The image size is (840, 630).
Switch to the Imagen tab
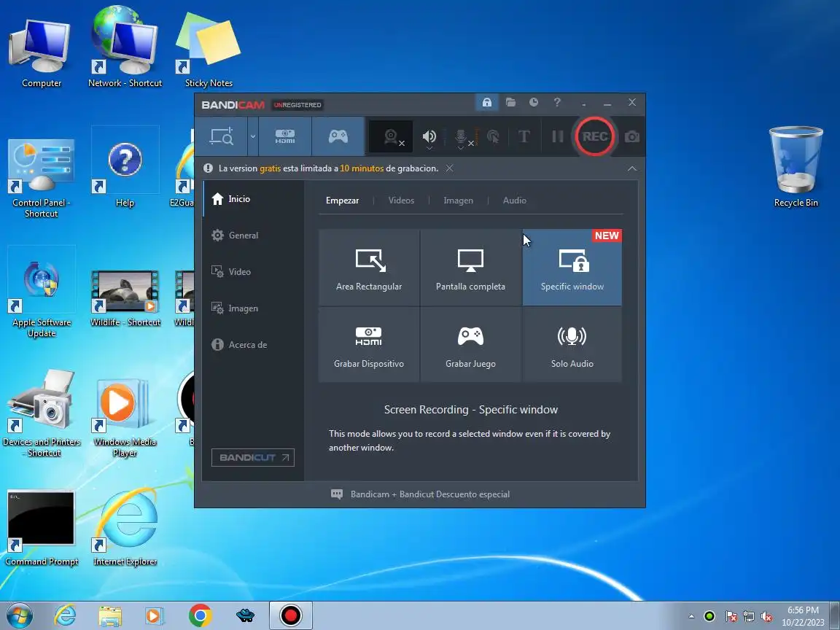[x=458, y=201]
